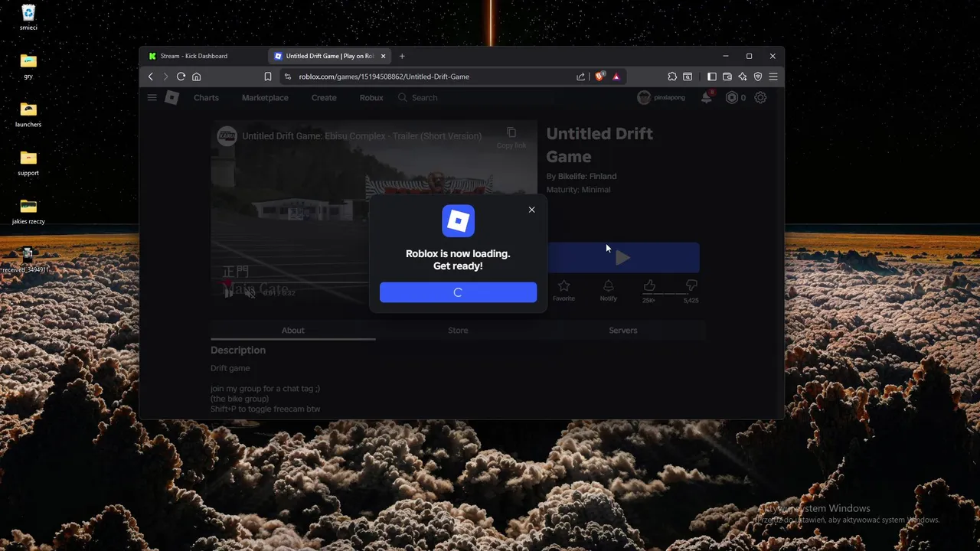Share this page via the share icon
This screenshot has width=980, height=551.
[580, 77]
